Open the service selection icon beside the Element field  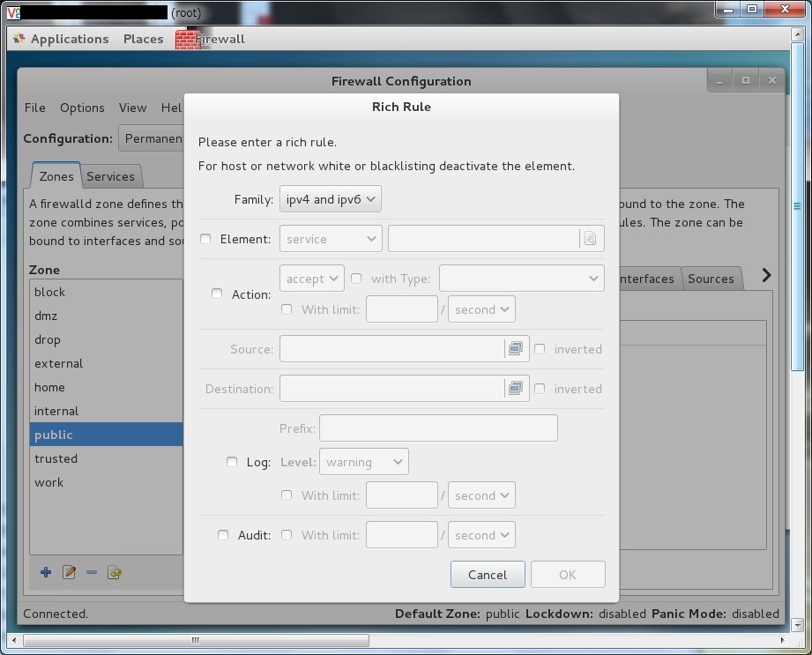point(591,239)
